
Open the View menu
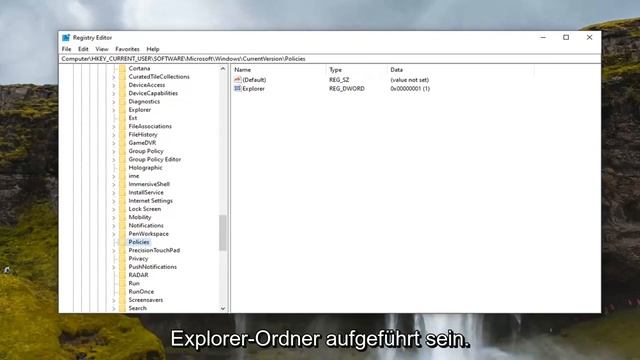102,49
